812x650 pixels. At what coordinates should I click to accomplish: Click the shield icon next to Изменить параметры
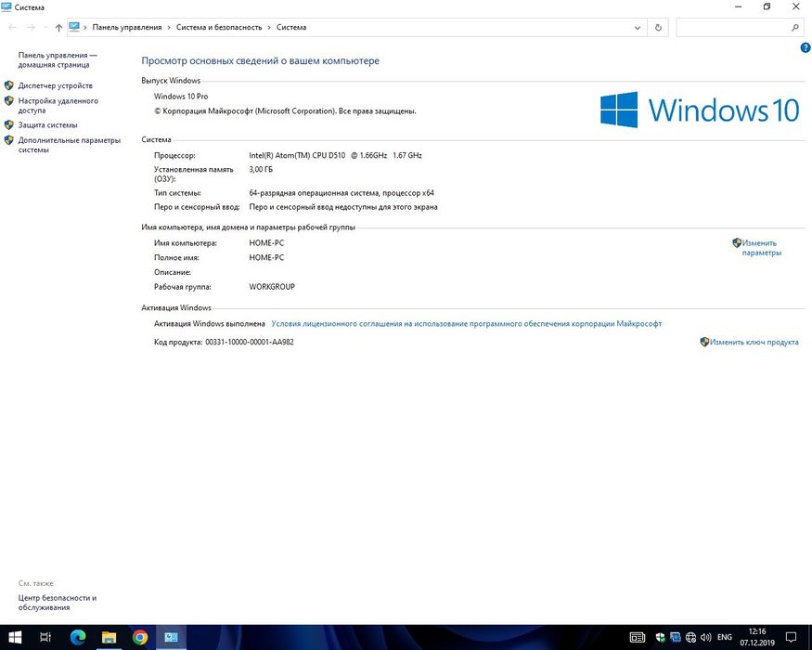tap(737, 242)
